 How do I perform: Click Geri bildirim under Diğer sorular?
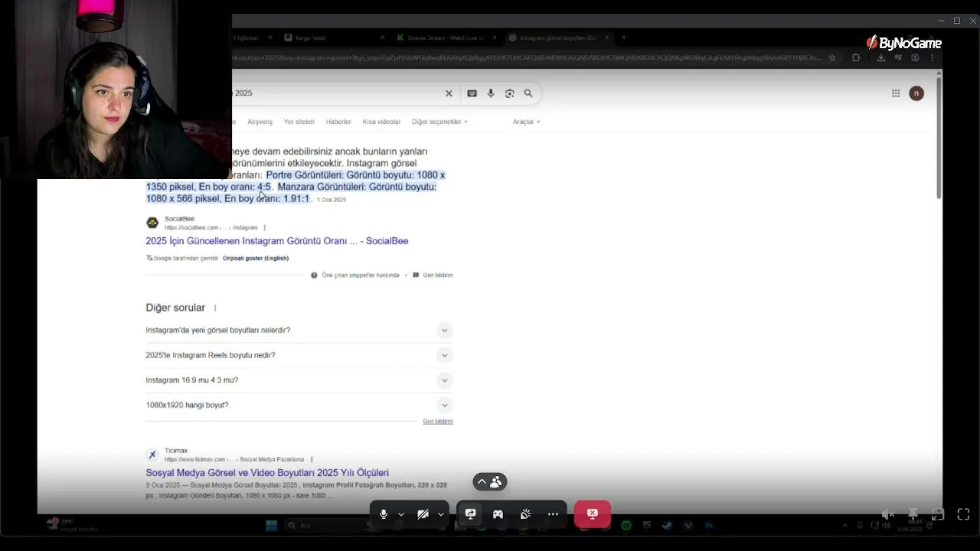pos(438,422)
